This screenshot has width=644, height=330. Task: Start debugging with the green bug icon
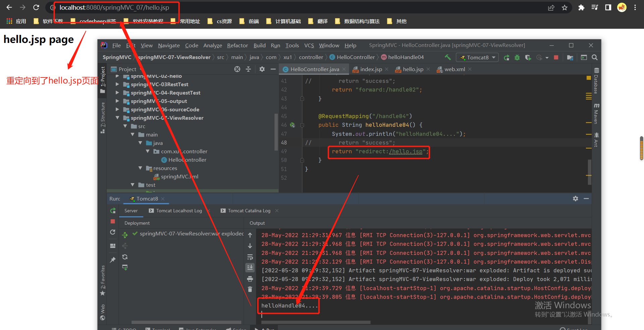[517, 57]
